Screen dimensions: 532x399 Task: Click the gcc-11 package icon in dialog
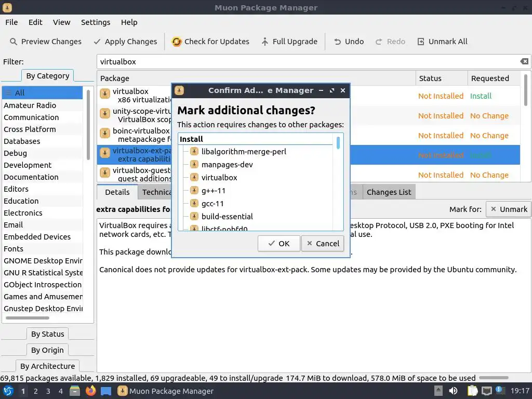pyautogui.click(x=194, y=203)
